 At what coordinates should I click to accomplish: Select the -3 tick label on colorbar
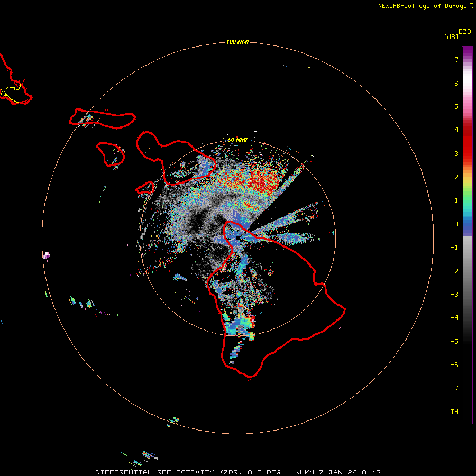pyautogui.click(x=454, y=295)
